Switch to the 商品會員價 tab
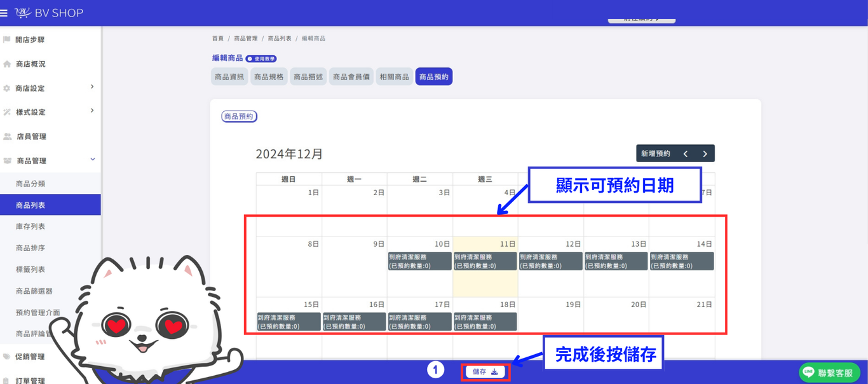 click(351, 77)
